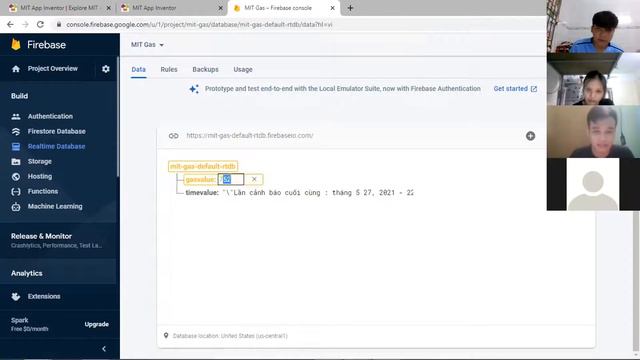Click the Realtime Database icon
Viewport: 640px width, 360px height.
16,147
